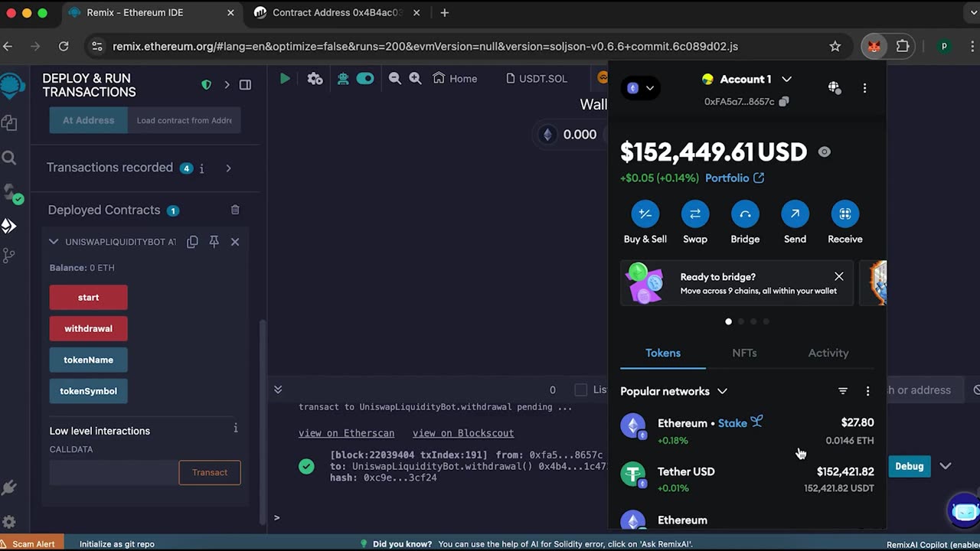The width and height of the screenshot is (980, 551).
Task: Delete all deployed contracts trash icon
Action: [235, 210]
